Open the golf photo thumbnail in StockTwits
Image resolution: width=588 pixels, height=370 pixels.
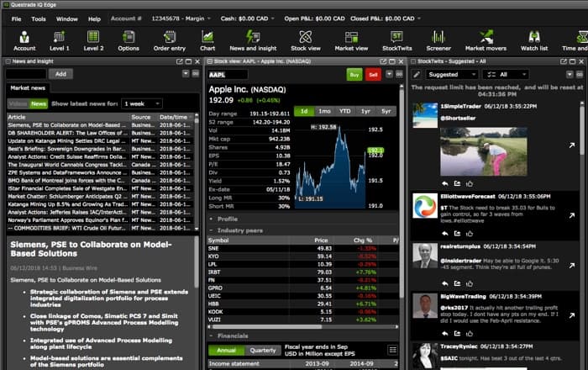(483, 151)
